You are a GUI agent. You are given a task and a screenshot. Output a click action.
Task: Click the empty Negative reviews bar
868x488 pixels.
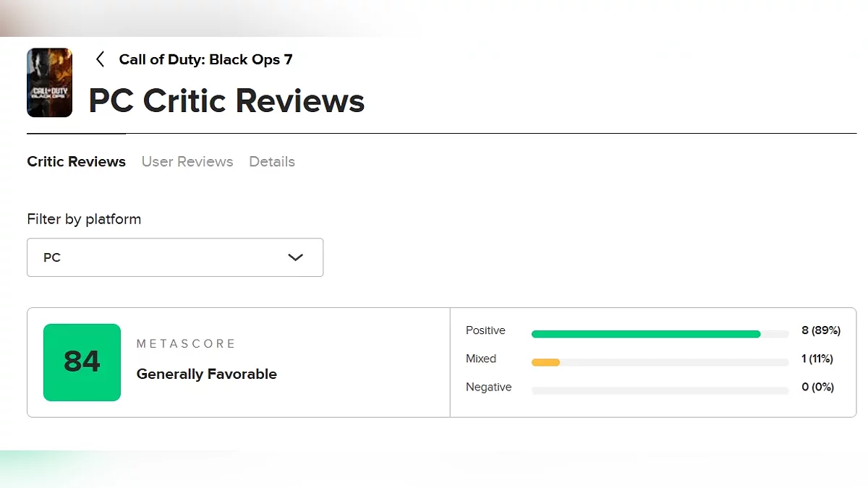[x=660, y=391]
